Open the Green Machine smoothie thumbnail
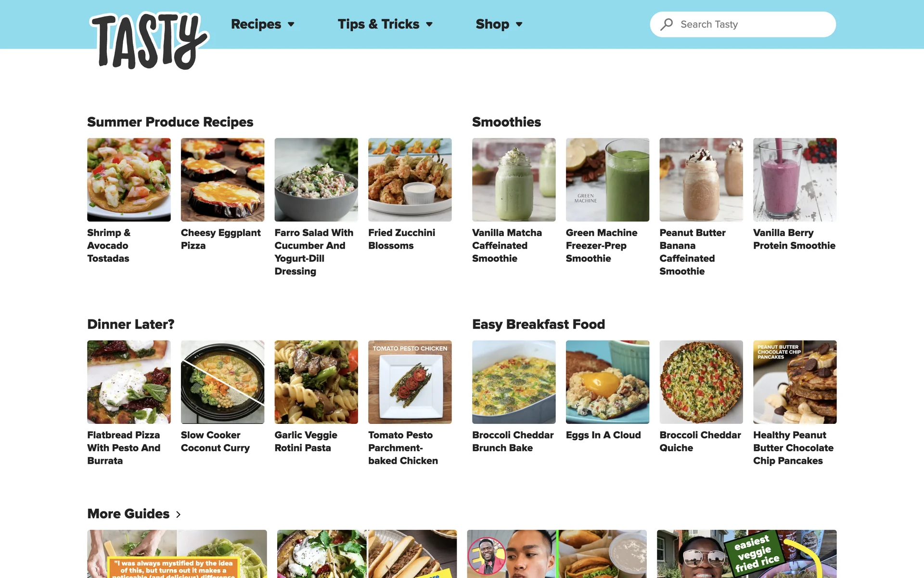 coord(607,180)
